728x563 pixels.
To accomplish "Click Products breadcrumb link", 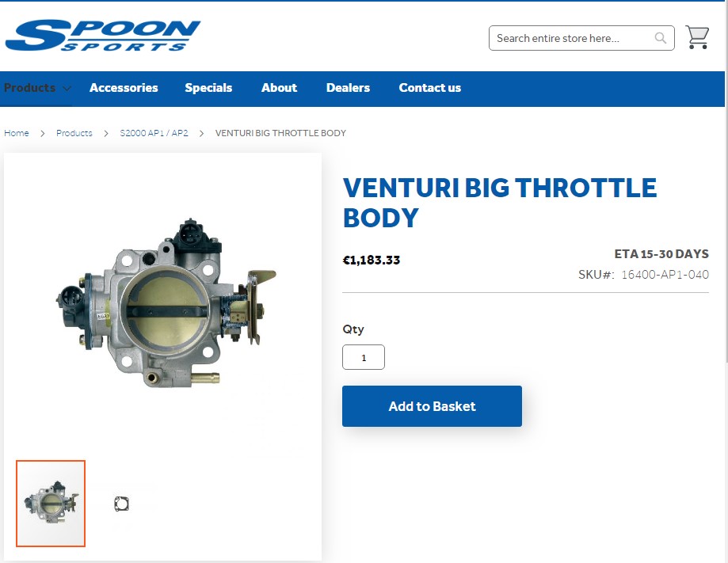I will click(x=74, y=133).
